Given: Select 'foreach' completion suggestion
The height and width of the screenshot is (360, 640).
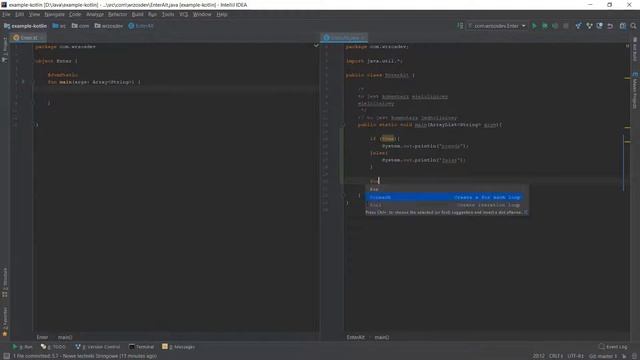Looking at the screenshot, I should (444, 197).
